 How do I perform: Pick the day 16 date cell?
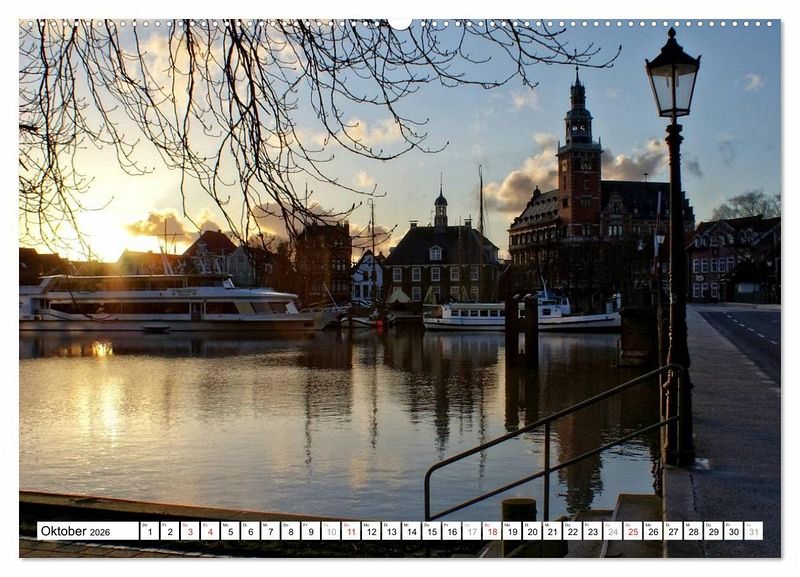pos(452,531)
